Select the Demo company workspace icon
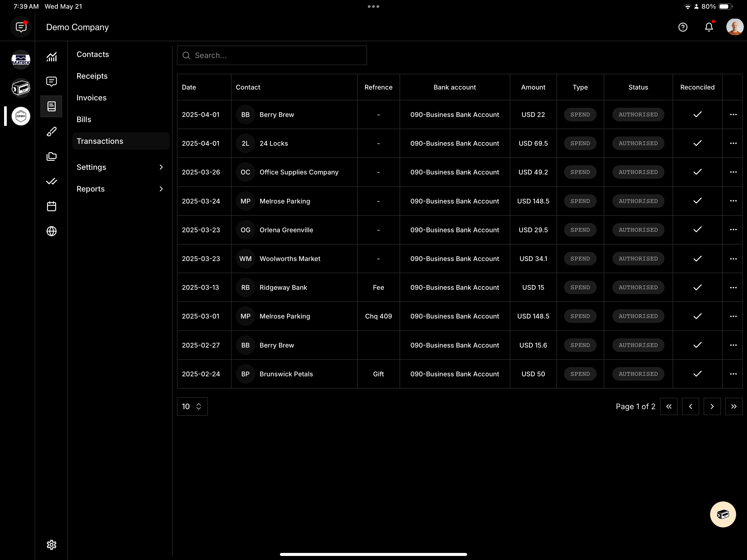The width and height of the screenshot is (747, 560). click(x=21, y=116)
